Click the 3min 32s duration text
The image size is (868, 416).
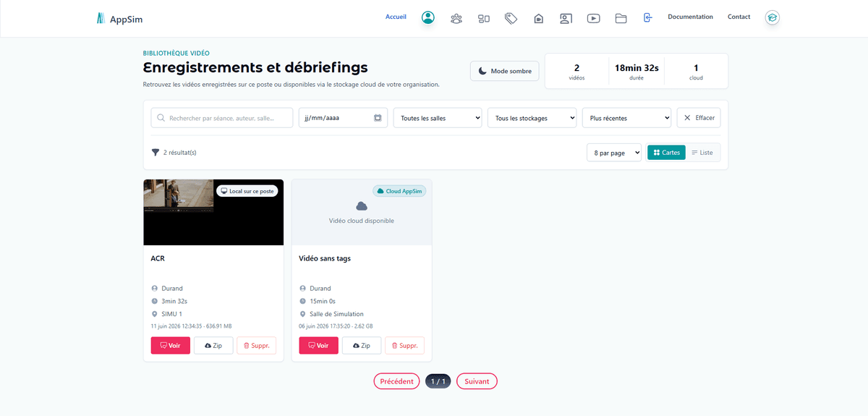point(174,301)
